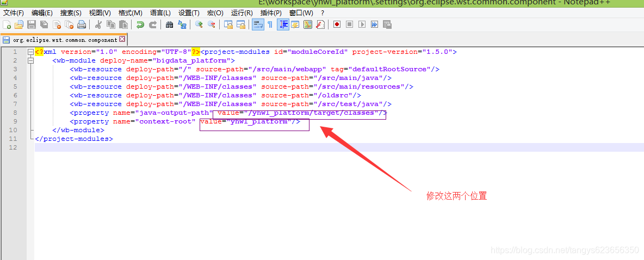Open Find with the binoculars icon
Image resolution: width=644 pixels, height=260 pixels.
tap(169, 24)
